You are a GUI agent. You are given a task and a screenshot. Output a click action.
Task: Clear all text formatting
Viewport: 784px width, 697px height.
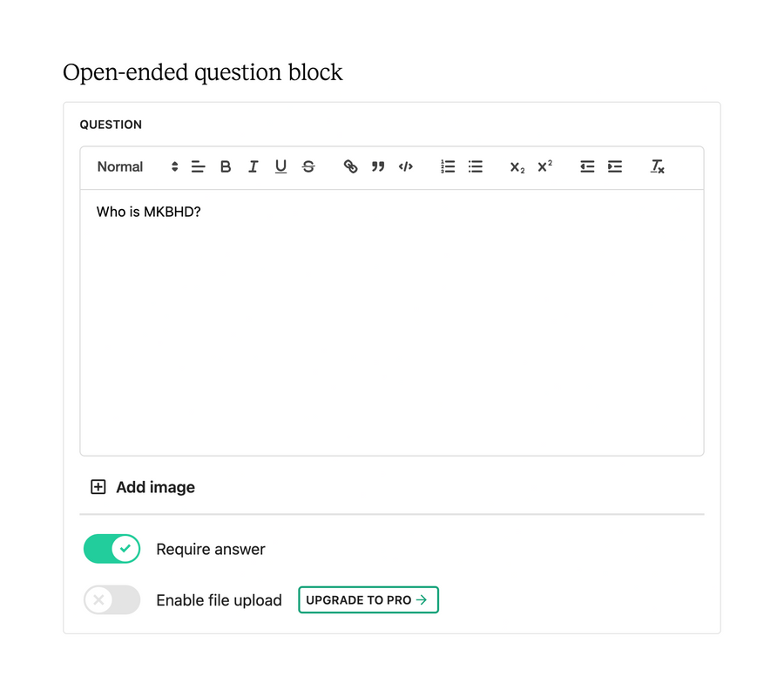[x=657, y=166]
